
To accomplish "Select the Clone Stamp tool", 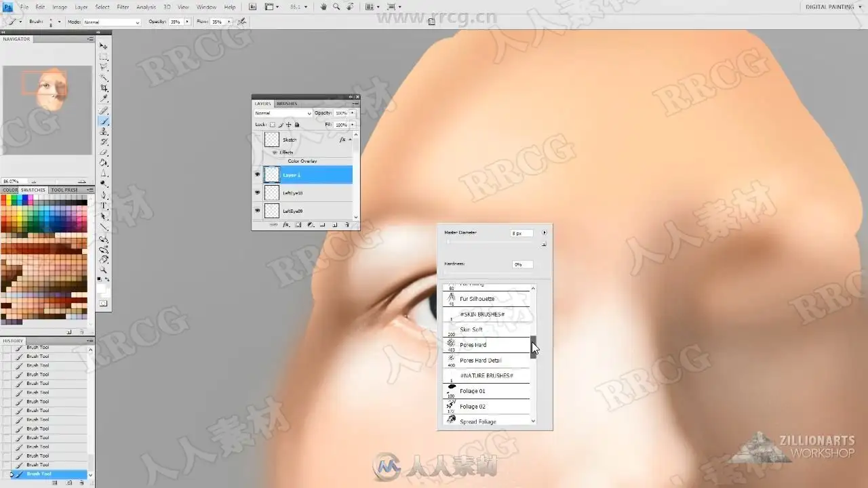I will (x=104, y=131).
